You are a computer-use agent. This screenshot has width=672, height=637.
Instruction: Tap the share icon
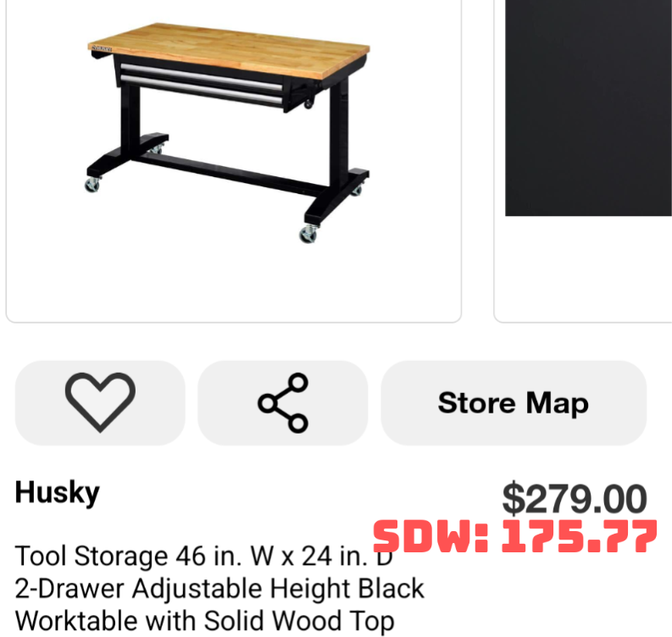pos(283,402)
